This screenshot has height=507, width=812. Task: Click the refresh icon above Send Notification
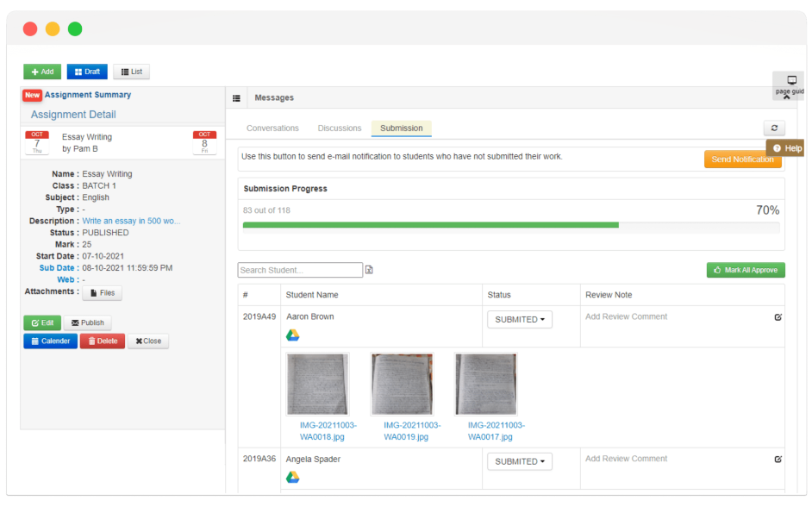(x=774, y=128)
